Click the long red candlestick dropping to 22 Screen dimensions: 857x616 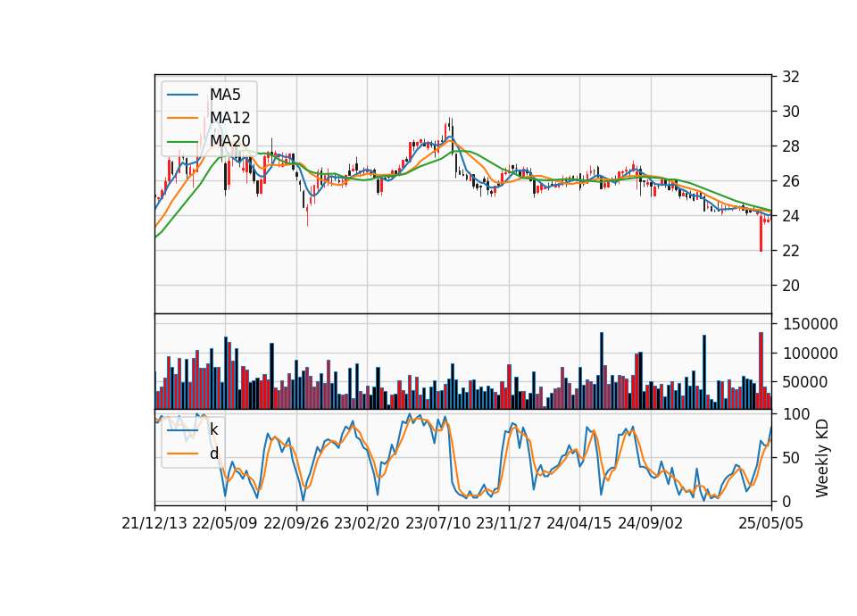(x=761, y=234)
